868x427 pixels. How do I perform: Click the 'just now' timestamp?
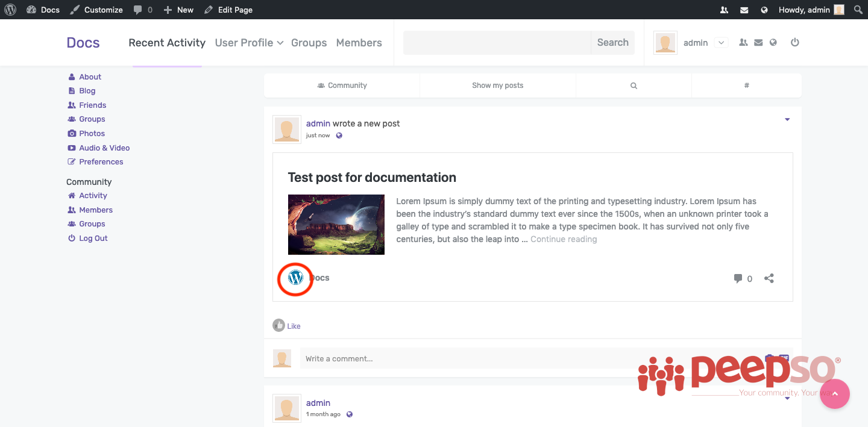(318, 136)
